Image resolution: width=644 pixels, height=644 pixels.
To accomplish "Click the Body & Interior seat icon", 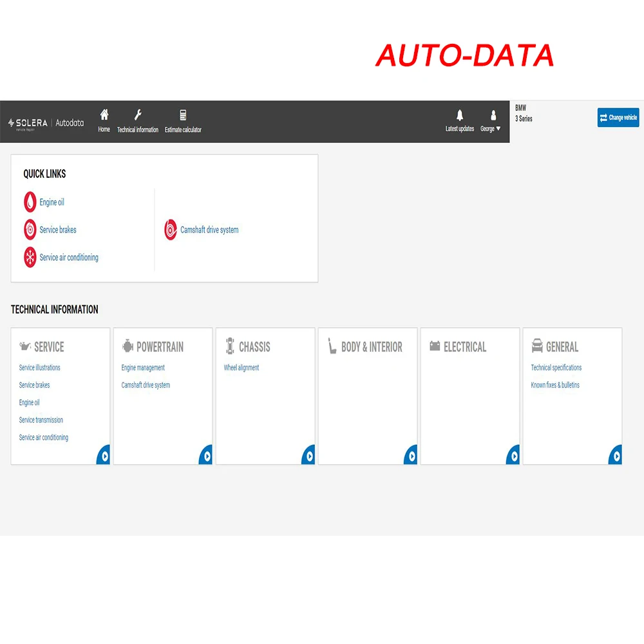I will click(x=332, y=346).
